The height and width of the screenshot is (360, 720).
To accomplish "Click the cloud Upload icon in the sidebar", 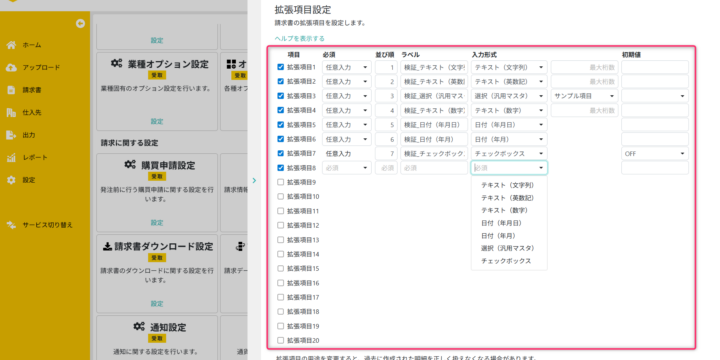I will (x=11, y=68).
